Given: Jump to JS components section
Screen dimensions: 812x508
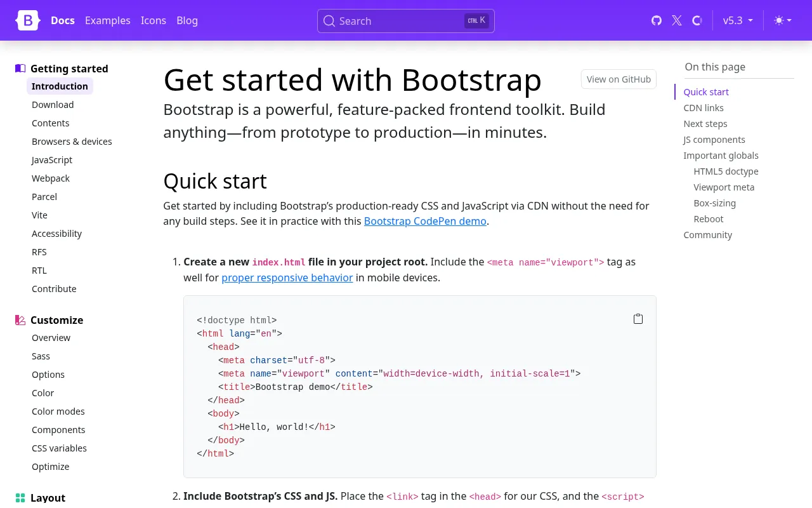Looking at the screenshot, I should (x=714, y=140).
